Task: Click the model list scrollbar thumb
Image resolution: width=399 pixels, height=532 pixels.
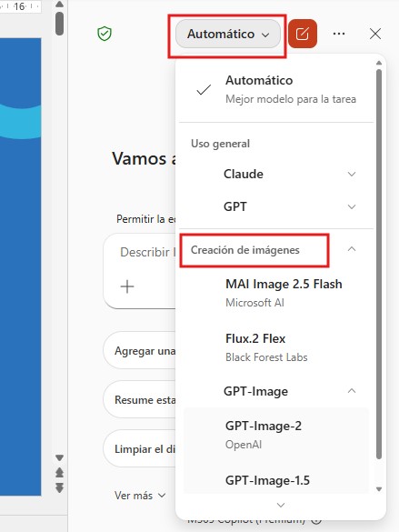Action: coord(379,265)
